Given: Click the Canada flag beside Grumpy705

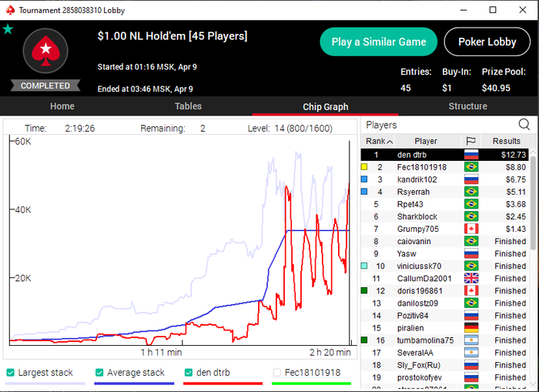Looking at the screenshot, I should (471, 229).
